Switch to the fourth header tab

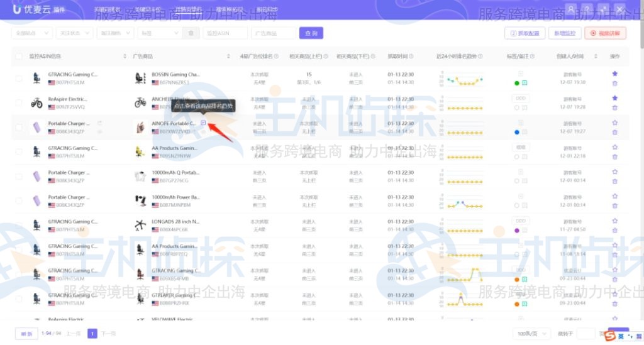point(229,9)
